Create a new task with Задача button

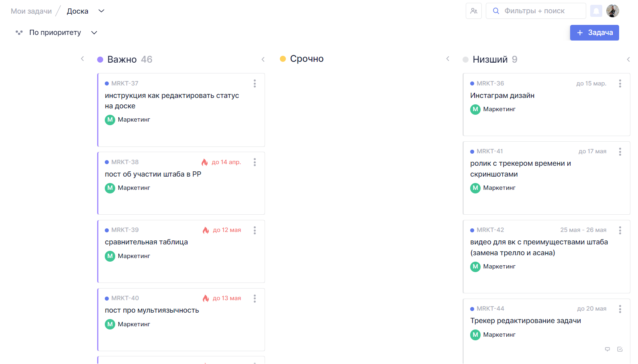(x=594, y=33)
